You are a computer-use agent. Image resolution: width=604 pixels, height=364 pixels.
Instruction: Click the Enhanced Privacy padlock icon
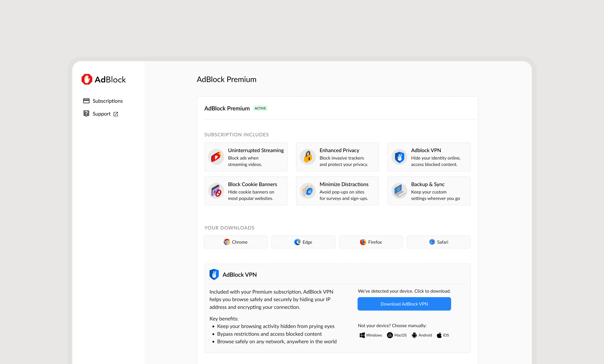point(308,157)
